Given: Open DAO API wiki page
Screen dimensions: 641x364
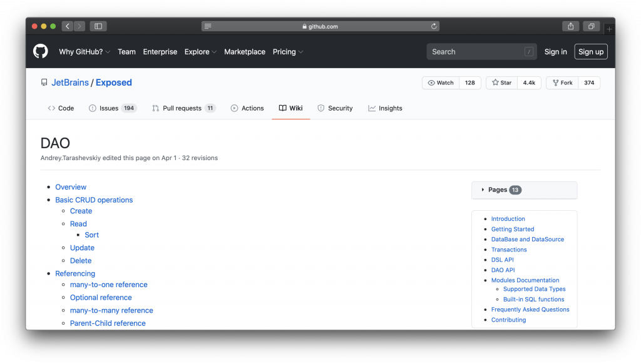Looking at the screenshot, I should [x=503, y=270].
